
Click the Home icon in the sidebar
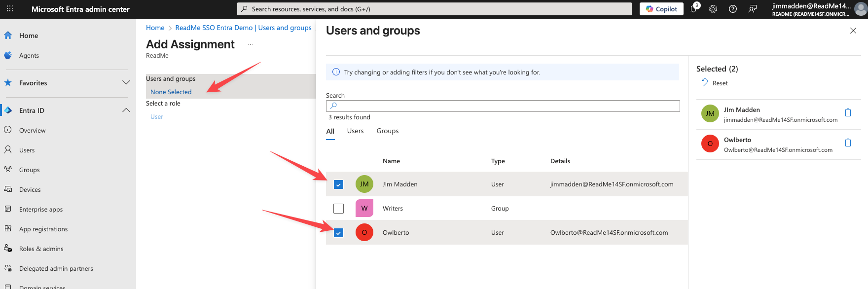8,36
